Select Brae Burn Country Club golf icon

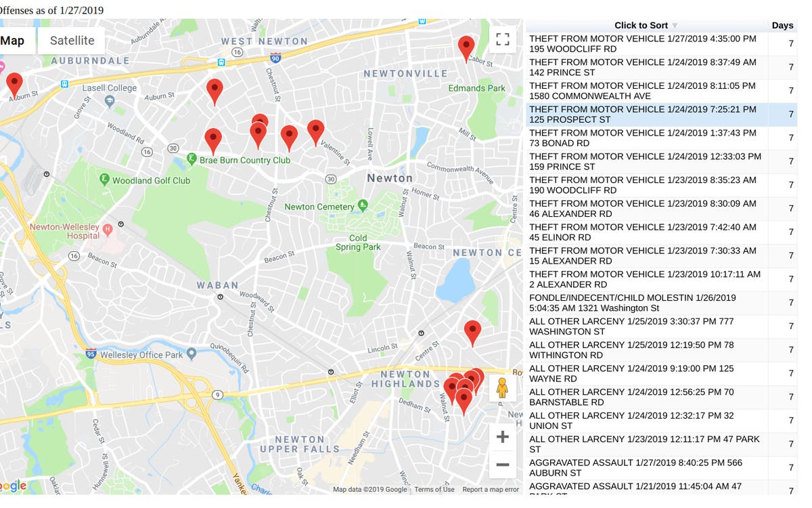click(x=192, y=159)
